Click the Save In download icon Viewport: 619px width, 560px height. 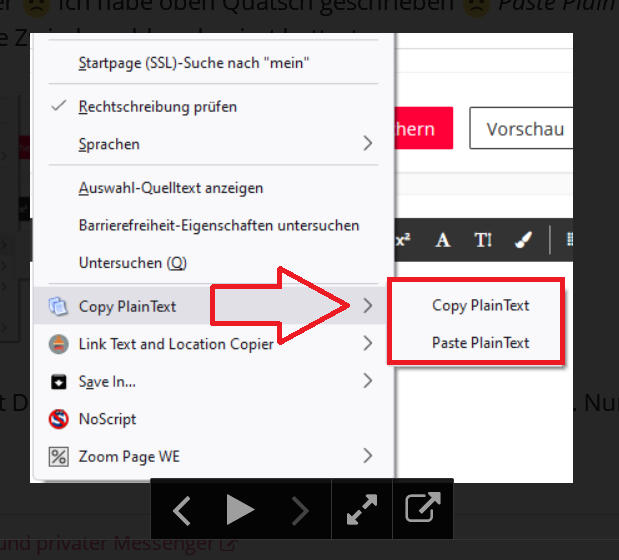58,382
